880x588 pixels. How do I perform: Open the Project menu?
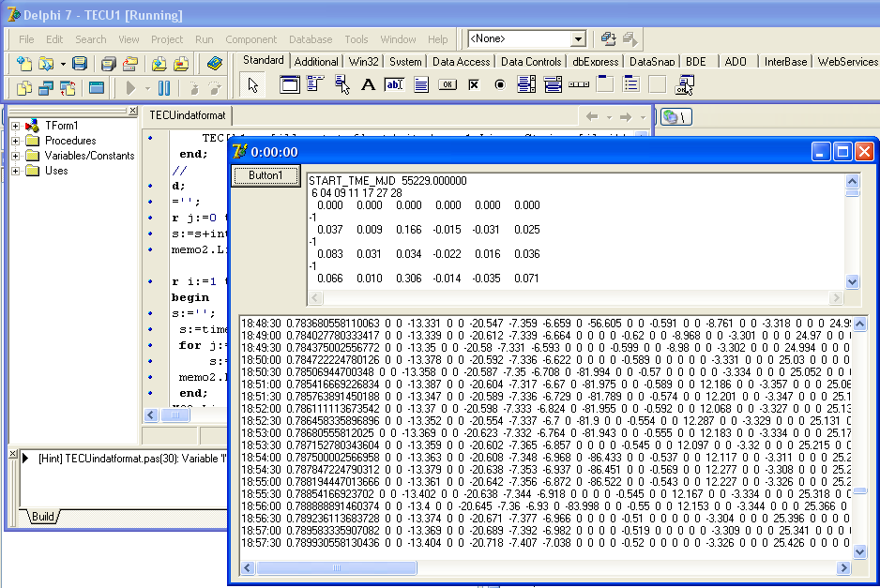pos(167,39)
